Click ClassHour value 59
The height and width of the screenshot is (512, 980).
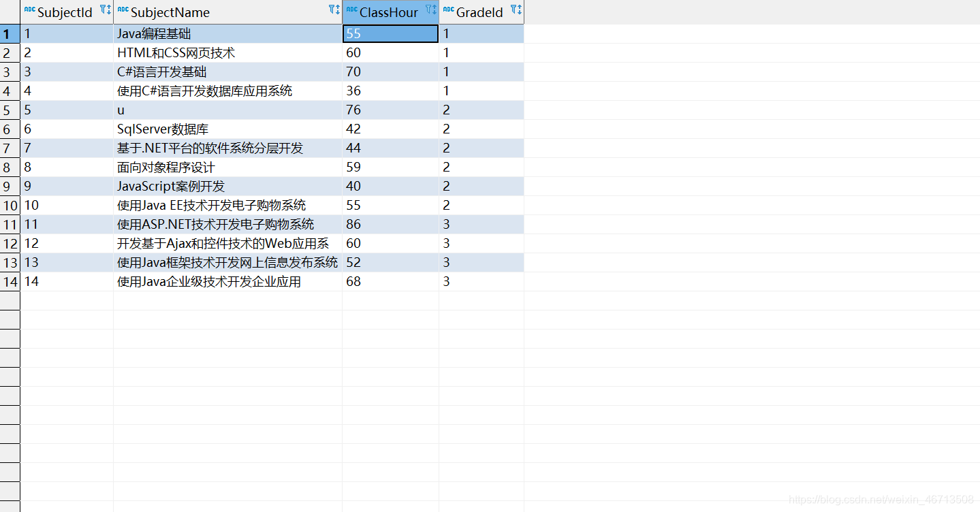click(390, 167)
